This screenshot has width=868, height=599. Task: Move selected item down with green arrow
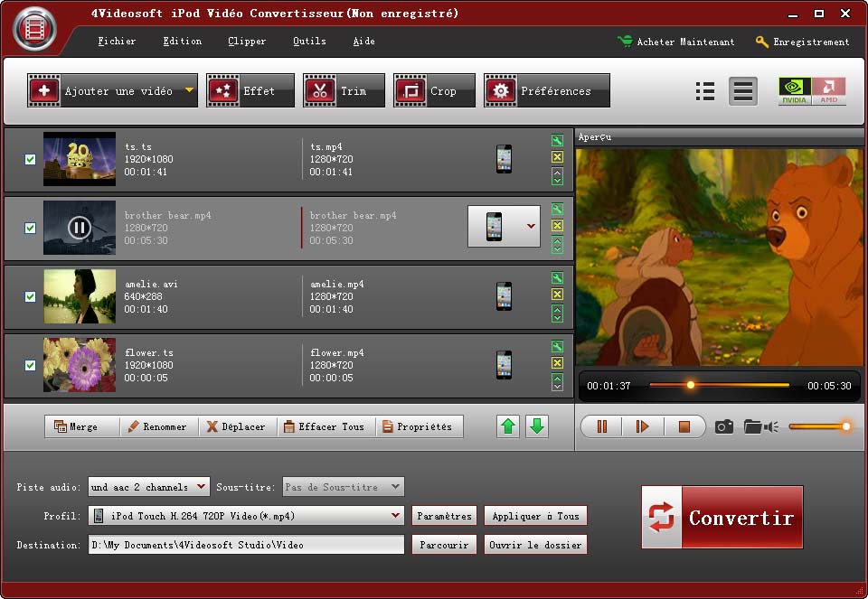coord(537,426)
